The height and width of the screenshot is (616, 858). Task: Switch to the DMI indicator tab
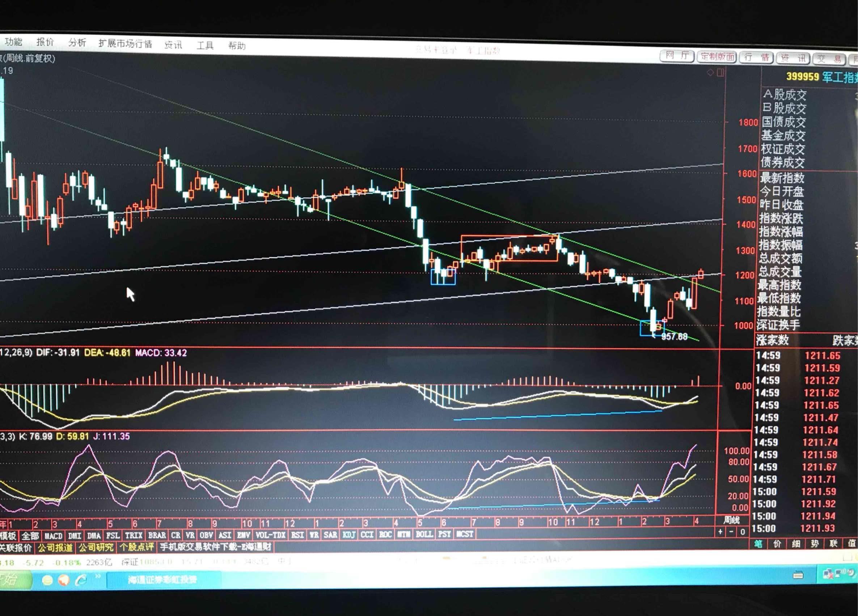coord(75,536)
